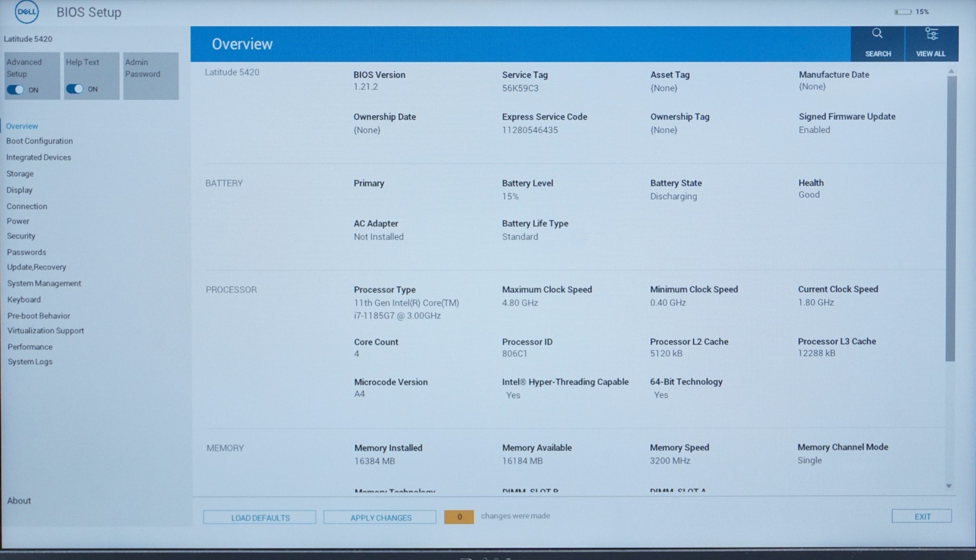976x560 pixels.
Task: Click the PROCESSOR section label
Action: pos(231,290)
